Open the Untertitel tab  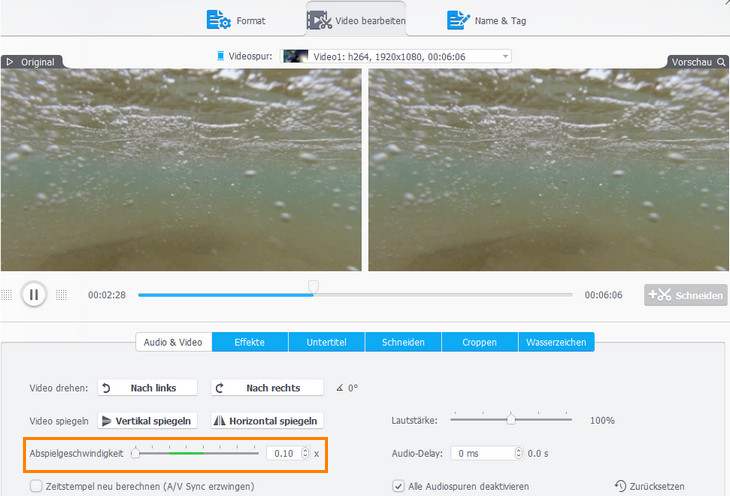tap(327, 342)
